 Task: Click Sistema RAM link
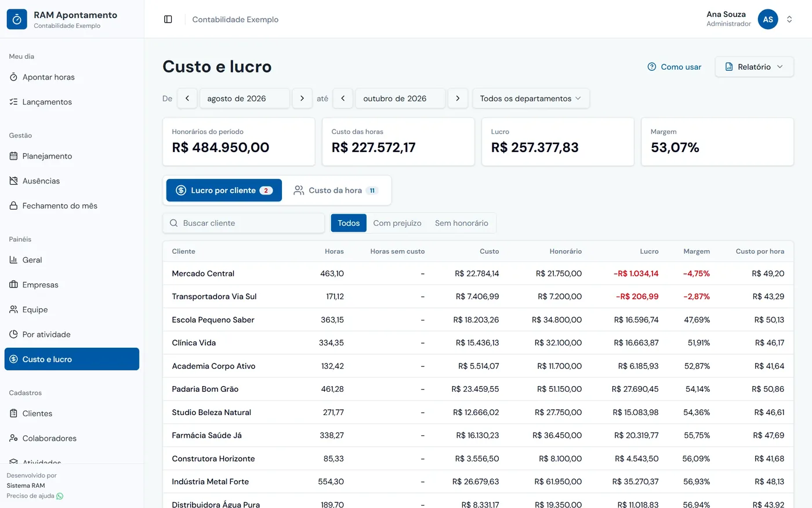pyautogui.click(x=26, y=485)
